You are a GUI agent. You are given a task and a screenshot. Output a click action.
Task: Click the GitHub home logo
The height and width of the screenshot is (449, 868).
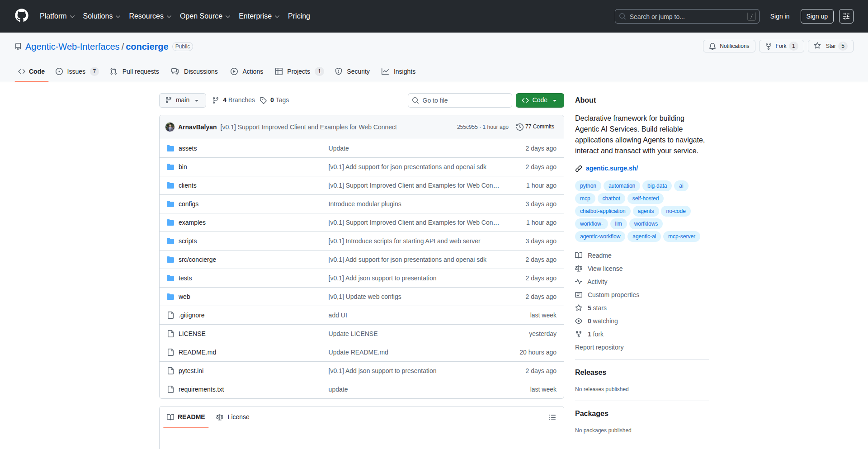point(21,16)
